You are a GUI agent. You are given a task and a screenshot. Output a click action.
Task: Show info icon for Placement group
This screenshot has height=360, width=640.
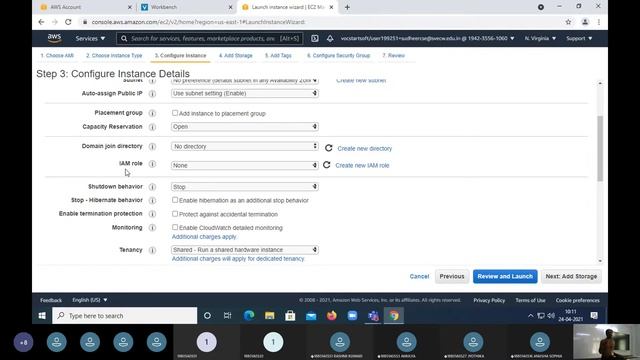(x=152, y=113)
